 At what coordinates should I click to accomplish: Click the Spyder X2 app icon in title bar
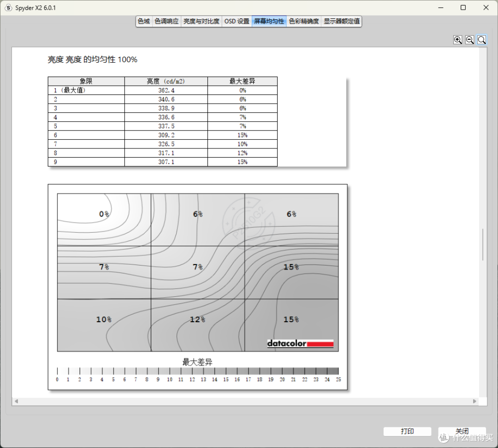(x=9, y=8)
